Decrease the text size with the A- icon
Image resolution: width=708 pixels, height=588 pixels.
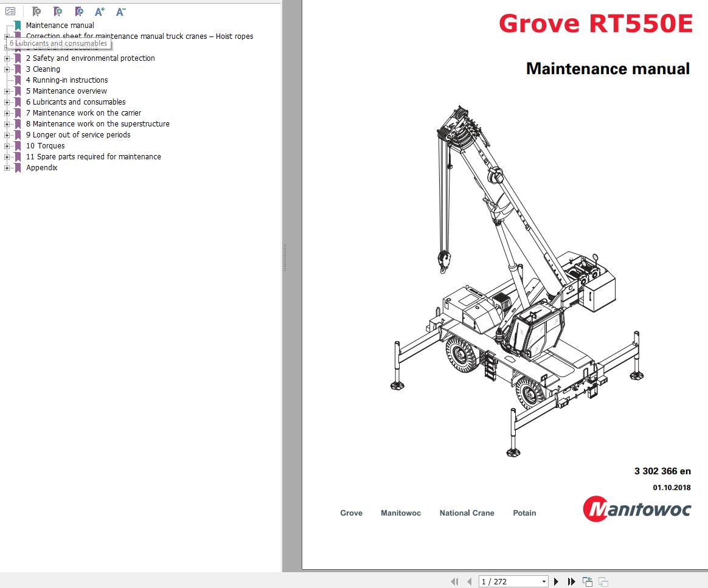pos(120,11)
